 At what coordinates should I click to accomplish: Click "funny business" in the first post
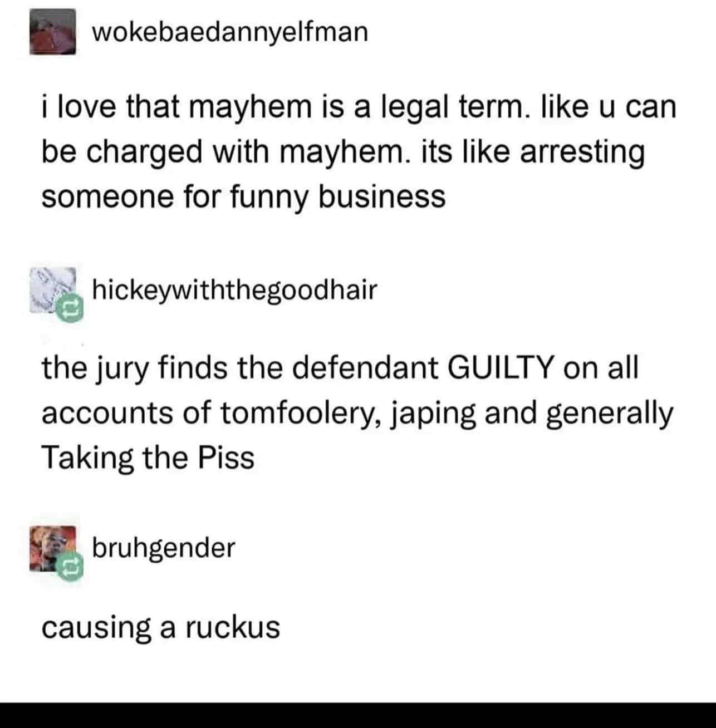coord(337,198)
